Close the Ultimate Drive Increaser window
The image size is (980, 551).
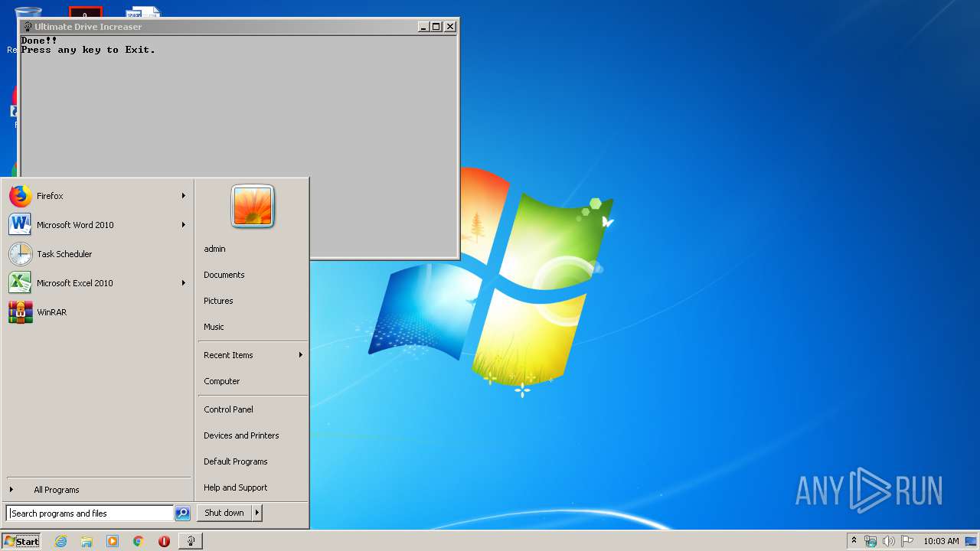click(x=450, y=26)
